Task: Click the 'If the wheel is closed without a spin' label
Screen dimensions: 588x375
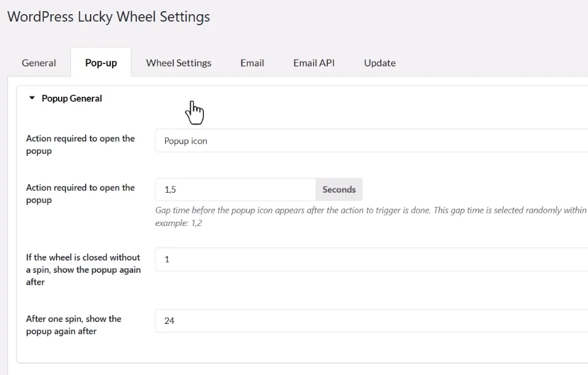Action: [x=83, y=270]
